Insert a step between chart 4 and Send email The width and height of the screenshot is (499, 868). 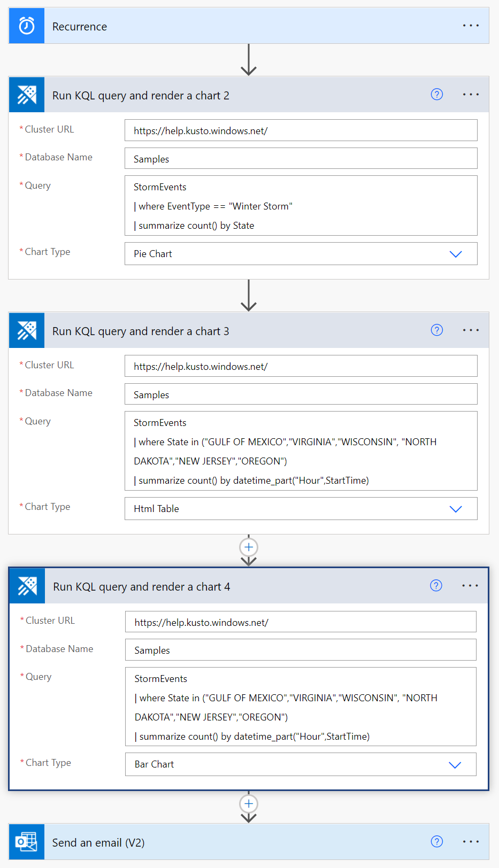pyautogui.click(x=249, y=804)
